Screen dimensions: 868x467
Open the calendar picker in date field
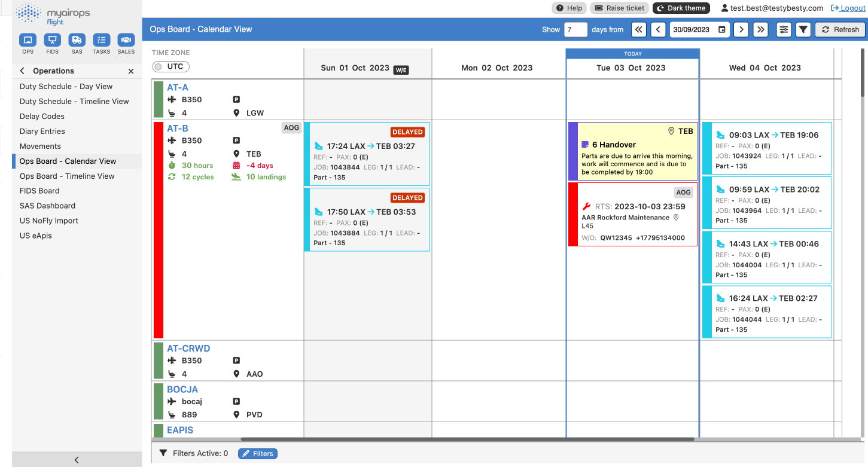(x=722, y=29)
